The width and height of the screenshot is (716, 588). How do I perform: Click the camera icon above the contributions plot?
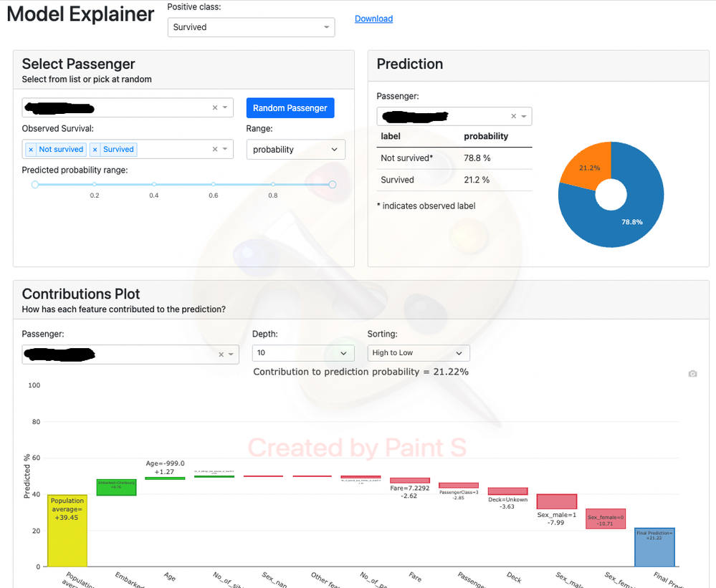pyautogui.click(x=692, y=374)
